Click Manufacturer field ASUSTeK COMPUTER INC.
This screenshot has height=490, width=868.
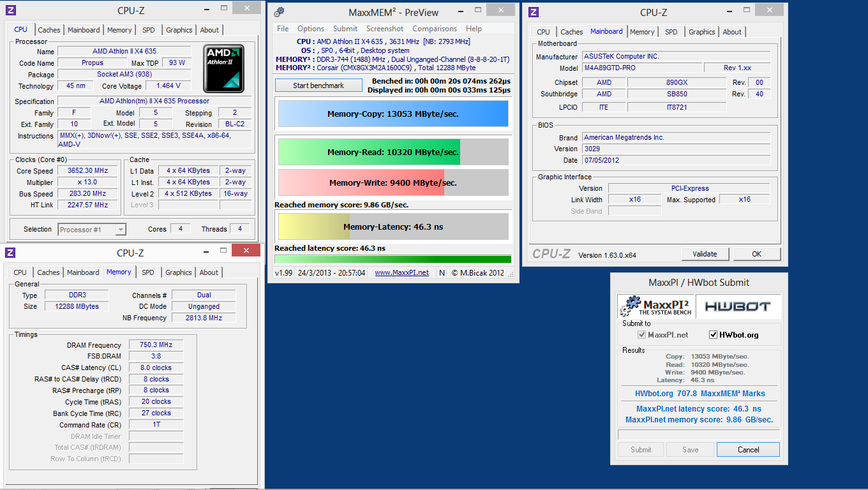click(676, 56)
